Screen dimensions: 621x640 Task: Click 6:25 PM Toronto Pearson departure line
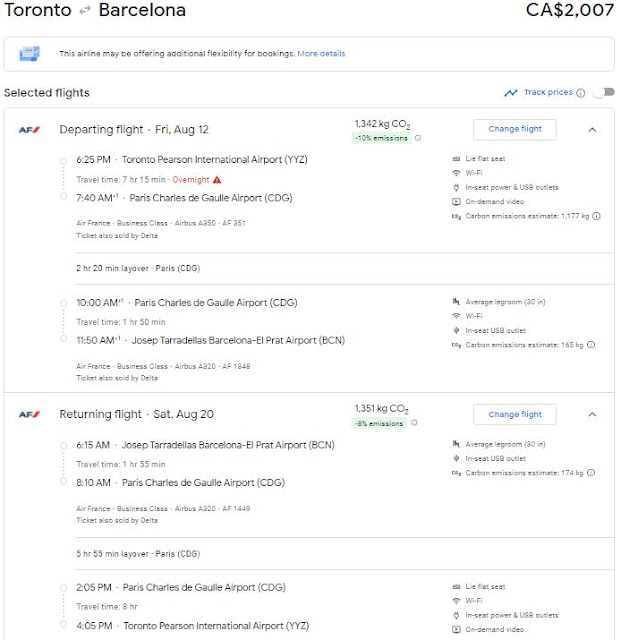coord(192,160)
